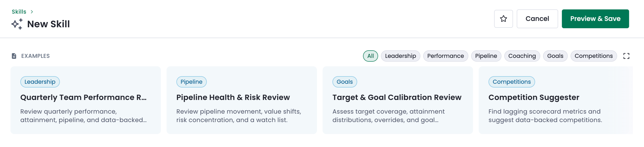This screenshot has height=147, width=644.
Task: Go back to Skills via breadcrumb
Action: [19, 12]
